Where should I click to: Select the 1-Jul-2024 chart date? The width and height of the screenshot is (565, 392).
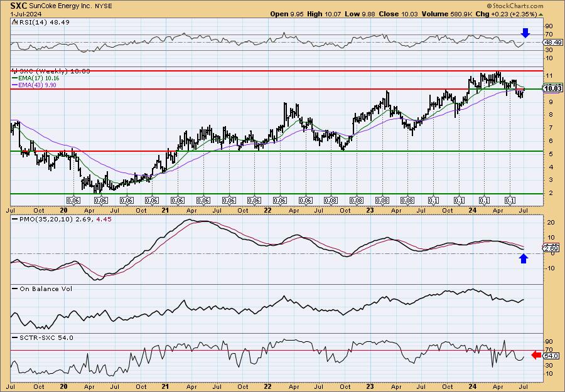click(26, 14)
